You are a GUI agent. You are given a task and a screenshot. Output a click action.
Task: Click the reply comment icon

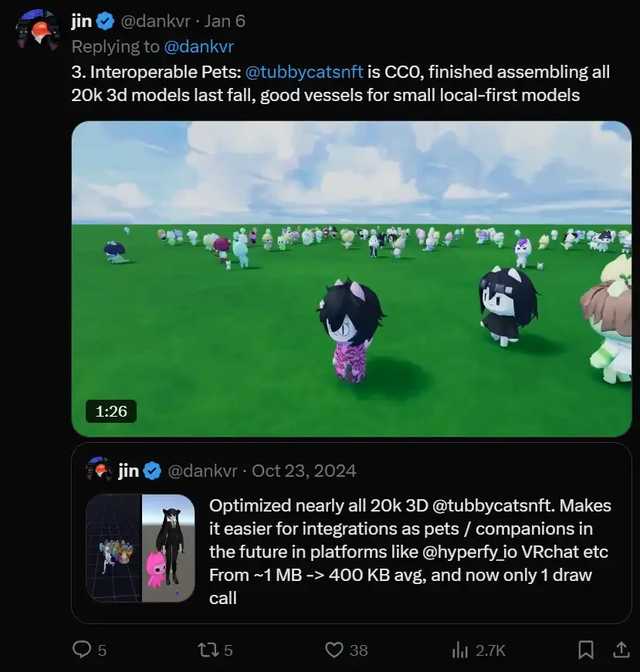(x=82, y=650)
